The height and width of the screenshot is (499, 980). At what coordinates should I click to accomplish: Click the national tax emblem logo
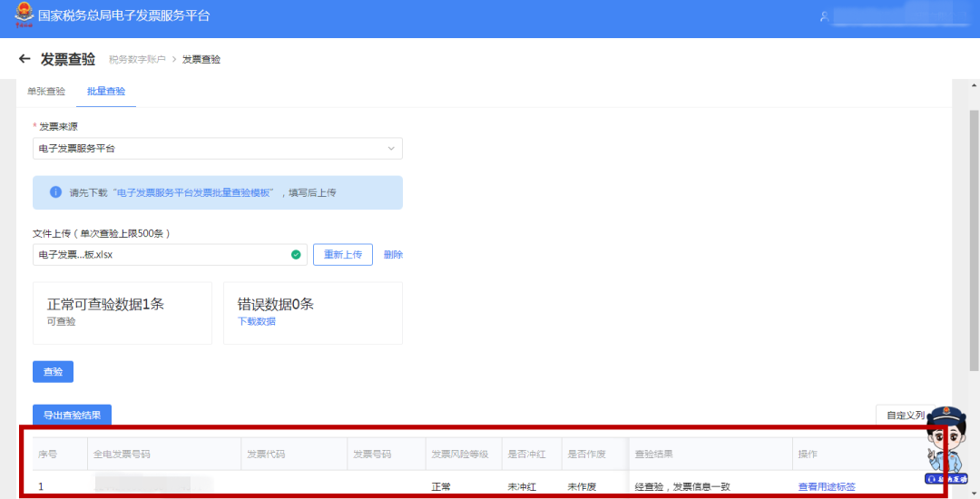pos(24,15)
